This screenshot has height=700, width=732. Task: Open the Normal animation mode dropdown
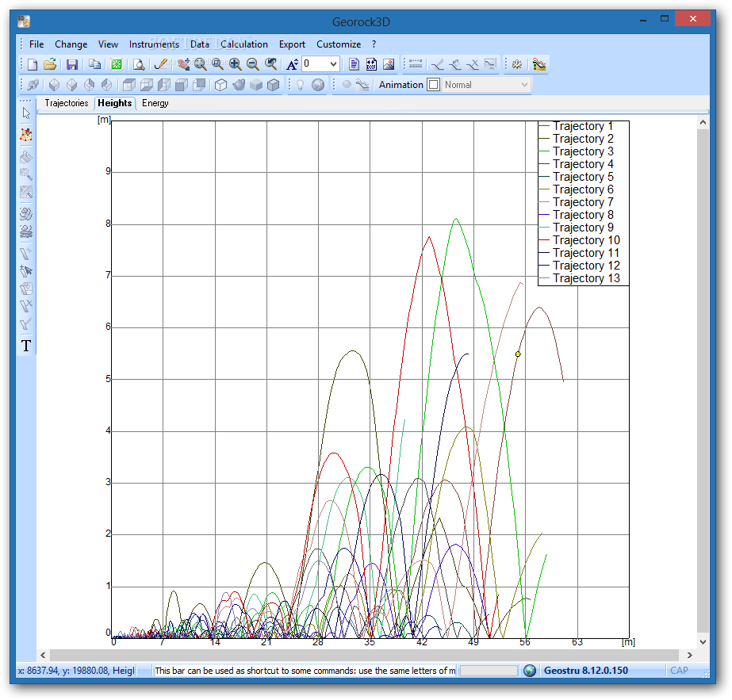point(486,85)
